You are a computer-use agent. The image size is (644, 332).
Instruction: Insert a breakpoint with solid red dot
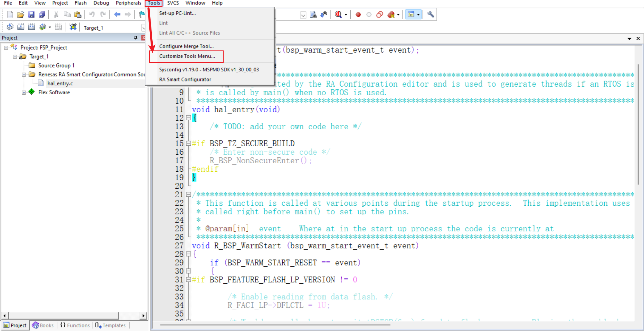[358, 14]
